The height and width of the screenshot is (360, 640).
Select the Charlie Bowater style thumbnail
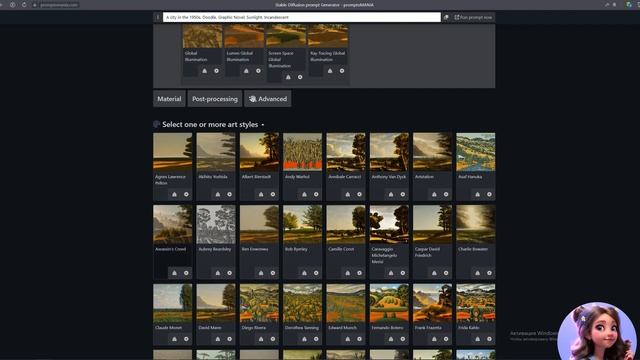476,224
